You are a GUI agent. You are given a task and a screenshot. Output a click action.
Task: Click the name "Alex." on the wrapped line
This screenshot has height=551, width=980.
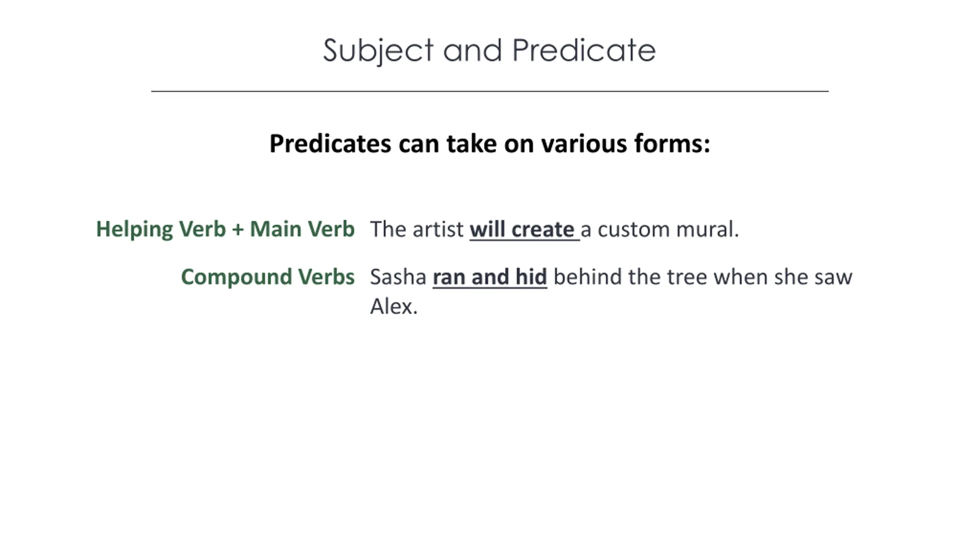(394, 307)
